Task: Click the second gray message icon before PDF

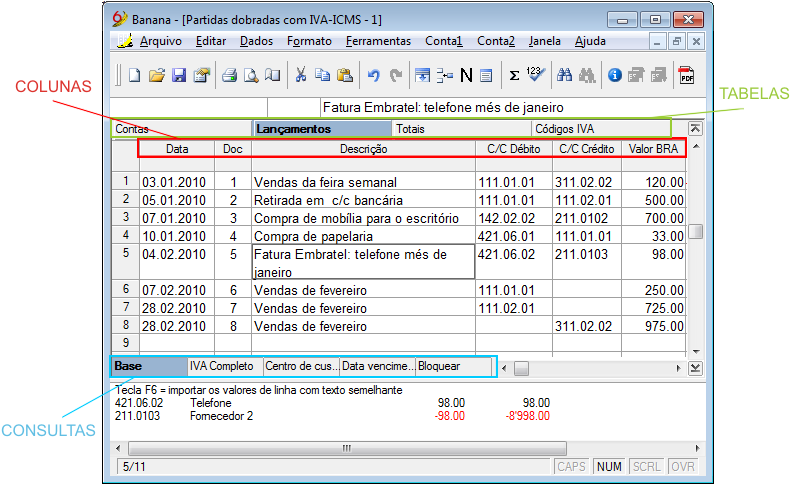Action: tap(658, 75)
